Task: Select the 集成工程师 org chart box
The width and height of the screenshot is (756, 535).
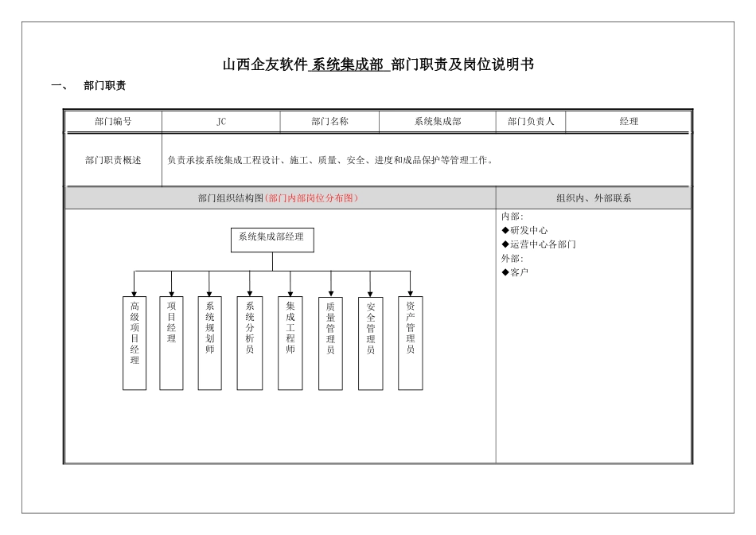Action: pos(290,343)
